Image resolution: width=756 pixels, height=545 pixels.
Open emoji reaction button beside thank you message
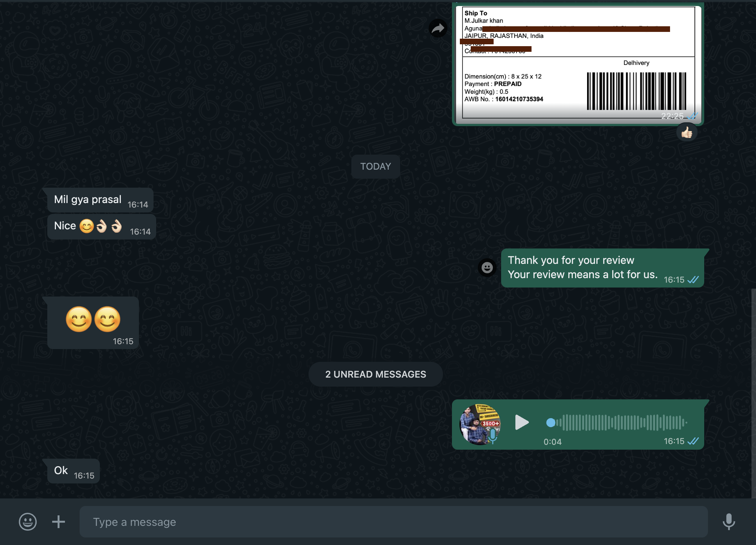click(x=487, y=268)
